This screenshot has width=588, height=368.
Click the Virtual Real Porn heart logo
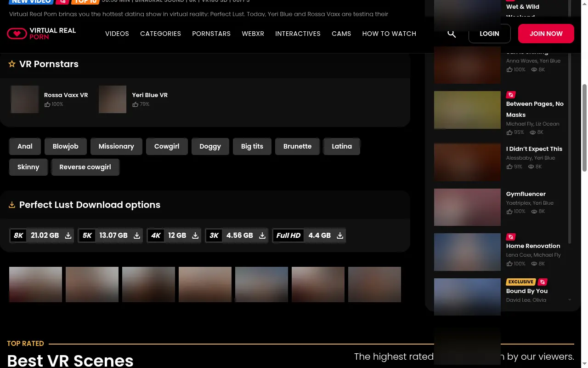click(17, 33)
